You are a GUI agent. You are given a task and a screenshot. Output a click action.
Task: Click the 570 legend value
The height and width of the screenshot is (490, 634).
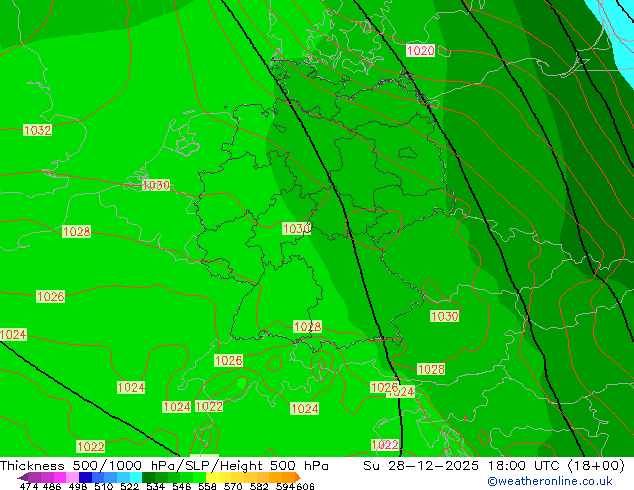coord(233,486)
